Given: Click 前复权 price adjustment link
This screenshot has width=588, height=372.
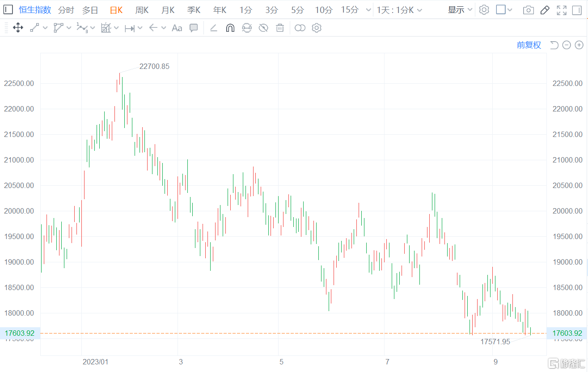Looking at the screenshot, I should (529, 45).
